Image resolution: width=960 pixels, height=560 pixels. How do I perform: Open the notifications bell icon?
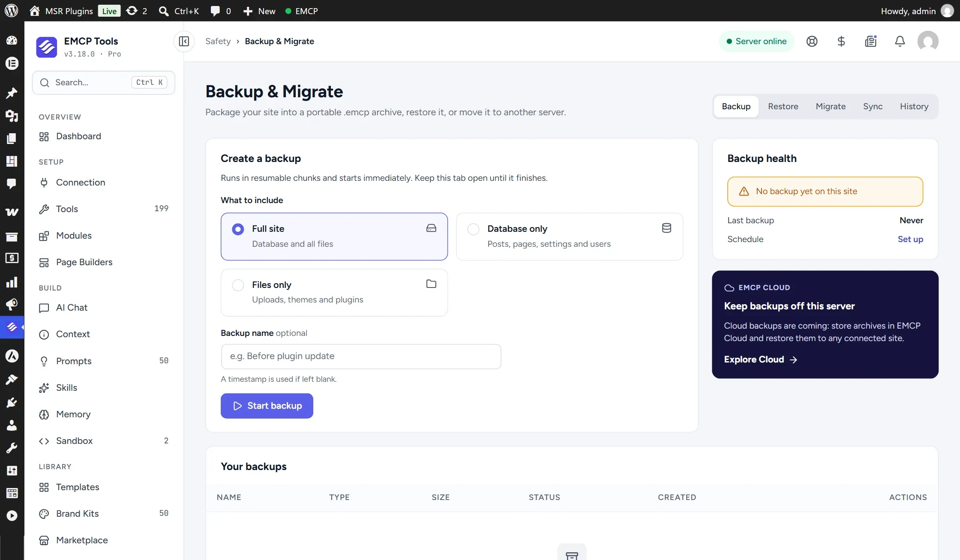(x=900, y=41)
